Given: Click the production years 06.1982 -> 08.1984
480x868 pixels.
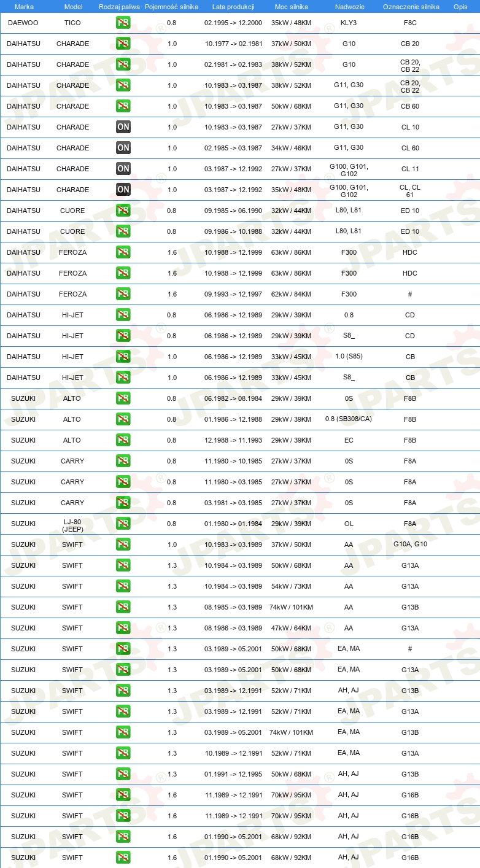Looking at the screenshot, I should coord(233,398).
